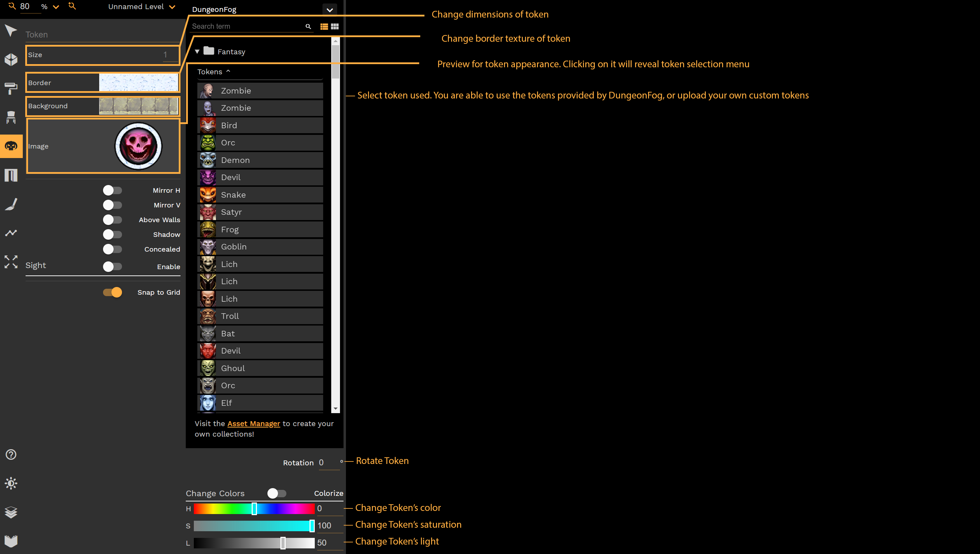Click the hue H value field
The image size is (980, 554).
click(329, 509)
